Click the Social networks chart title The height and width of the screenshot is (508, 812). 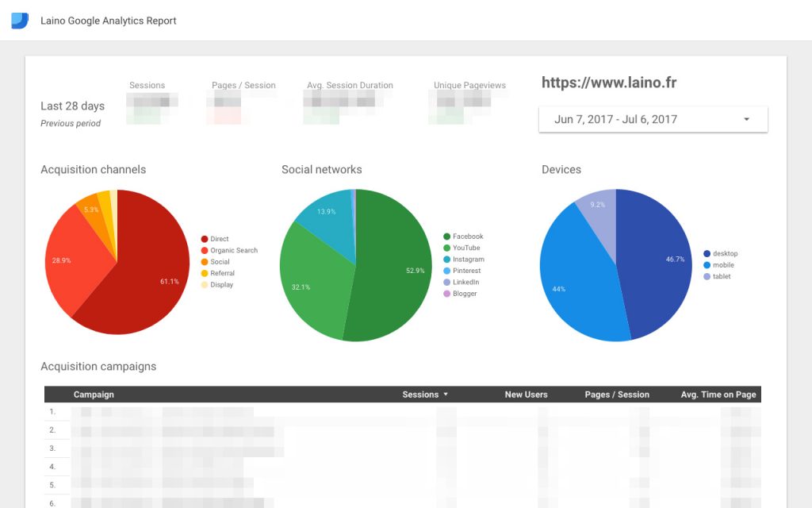pyautogui.click(x=322, y=170)
